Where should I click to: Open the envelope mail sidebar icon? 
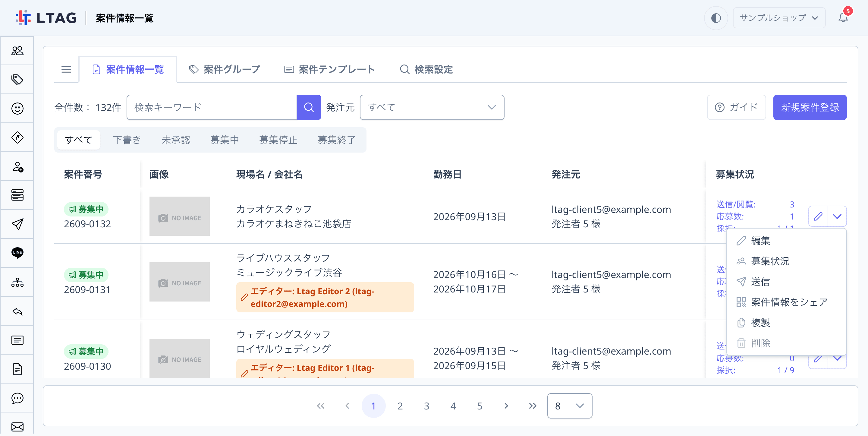pos(17,427)
